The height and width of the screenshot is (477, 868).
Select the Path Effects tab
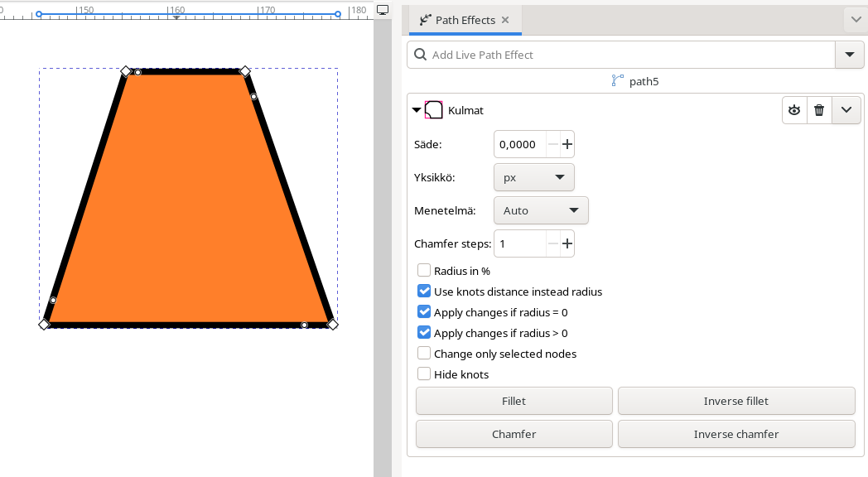(x=465, y=20)
